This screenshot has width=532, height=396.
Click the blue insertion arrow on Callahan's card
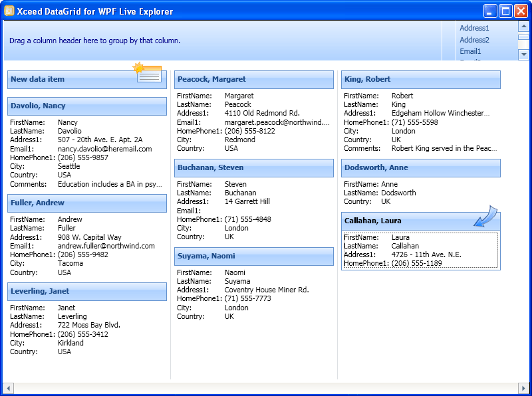click(485, 218)
